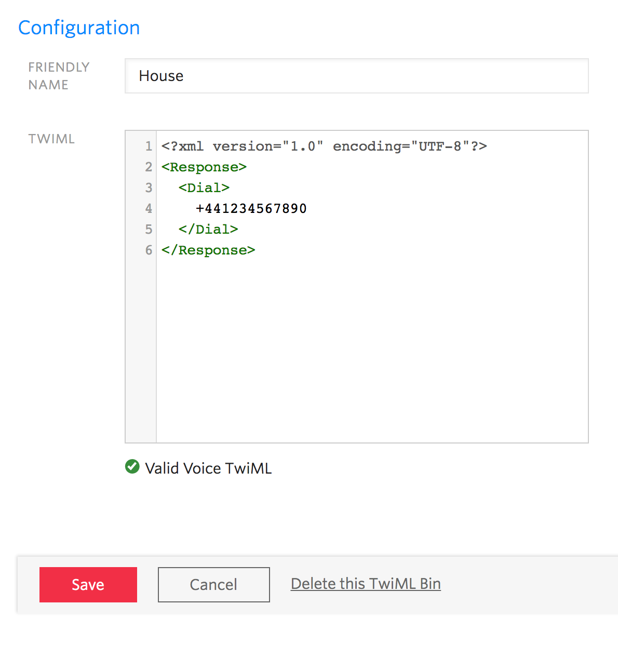Click the phone number +441234567890
Viewport: 618px width, 672px height.
pos(251,209)
